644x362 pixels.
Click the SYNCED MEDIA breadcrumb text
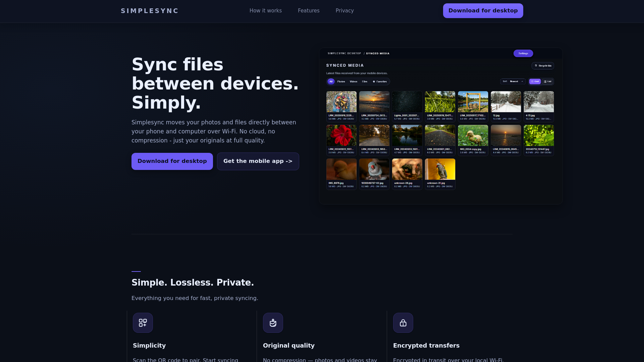(x=378, y=53)
